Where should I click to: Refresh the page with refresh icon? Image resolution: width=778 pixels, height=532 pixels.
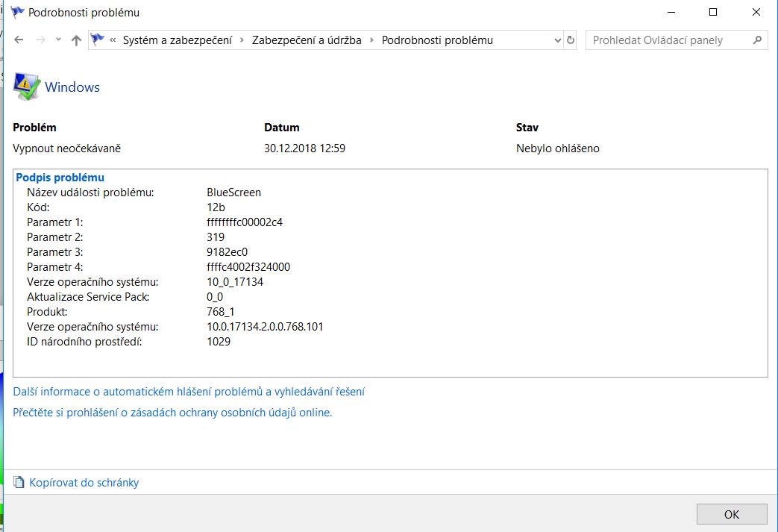pyautogui.click(x=571, y=40)
